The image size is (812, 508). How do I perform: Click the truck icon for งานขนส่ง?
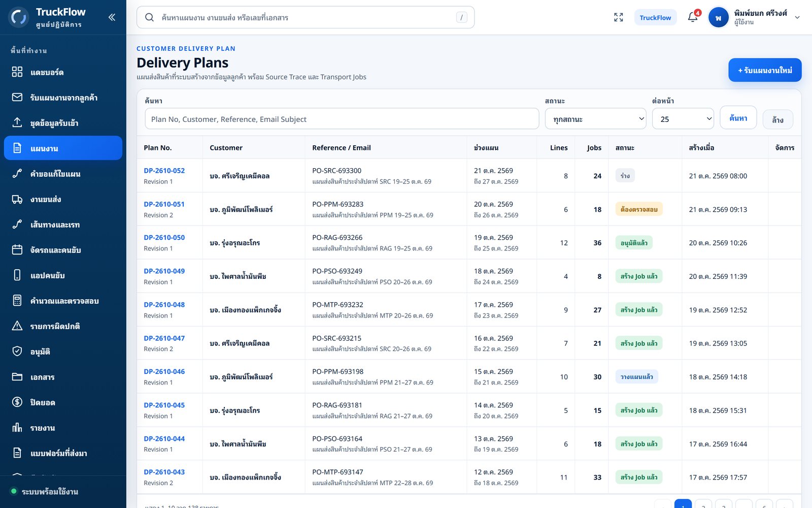[17, 199]
